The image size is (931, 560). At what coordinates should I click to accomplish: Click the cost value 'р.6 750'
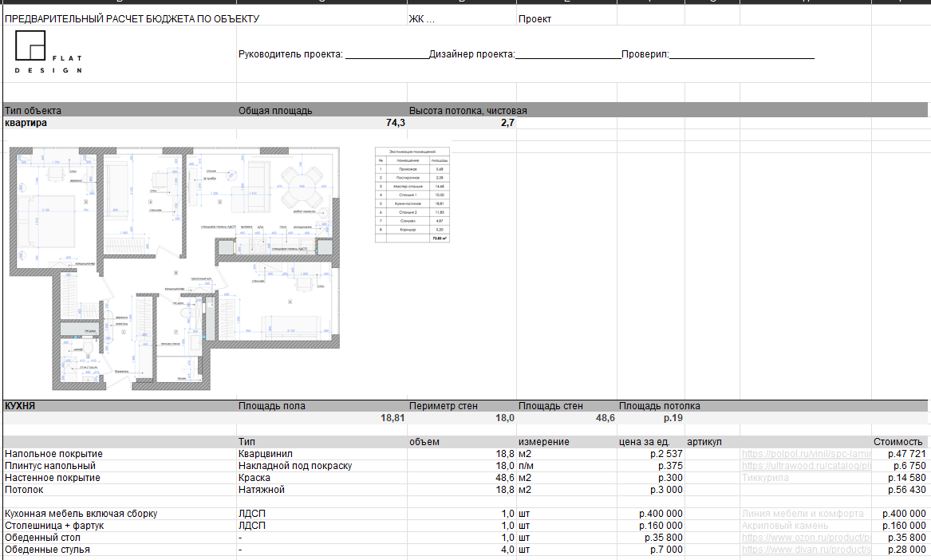(909, 466)
